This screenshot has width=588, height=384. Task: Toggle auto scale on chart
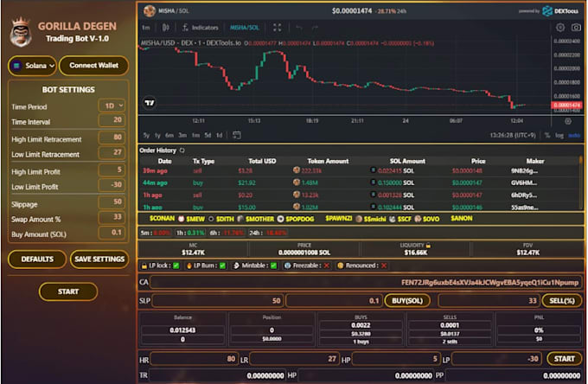pos(574,135)
